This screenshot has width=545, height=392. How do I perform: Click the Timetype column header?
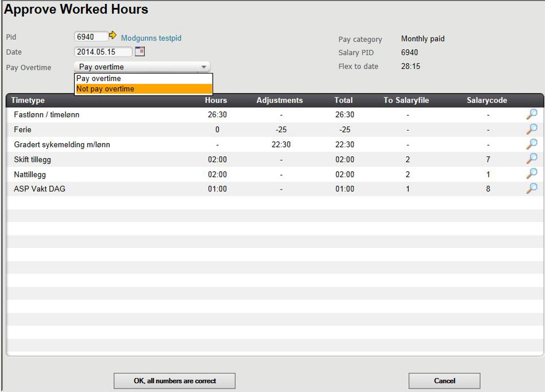pos(28,100)
